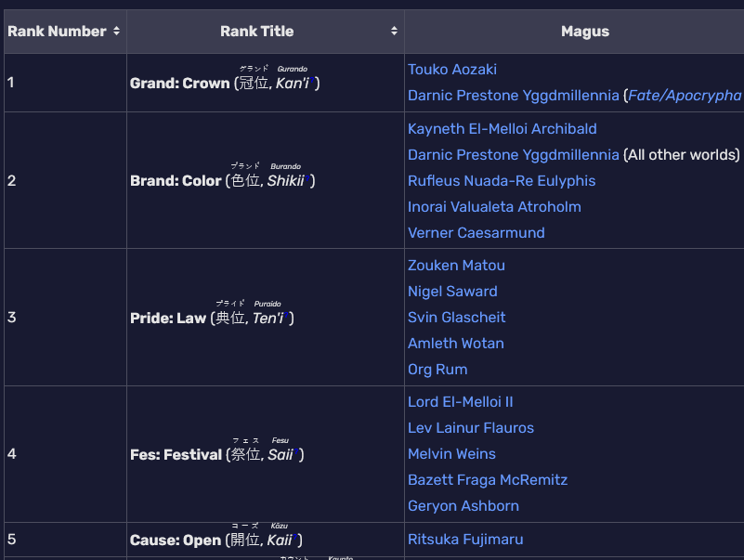Click the Fes: Festival rank title
This screenshot has width=744, height=560.
(176, 455)
